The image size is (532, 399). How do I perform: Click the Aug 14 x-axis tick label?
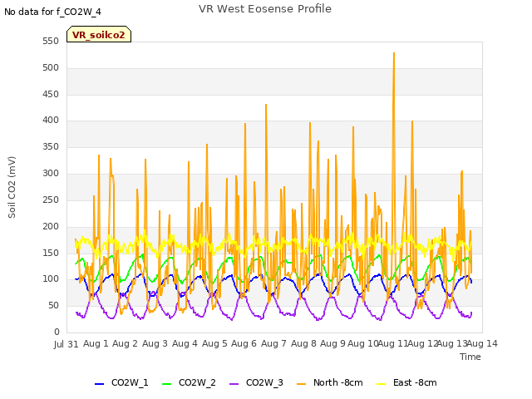click(x=483, y=343)
